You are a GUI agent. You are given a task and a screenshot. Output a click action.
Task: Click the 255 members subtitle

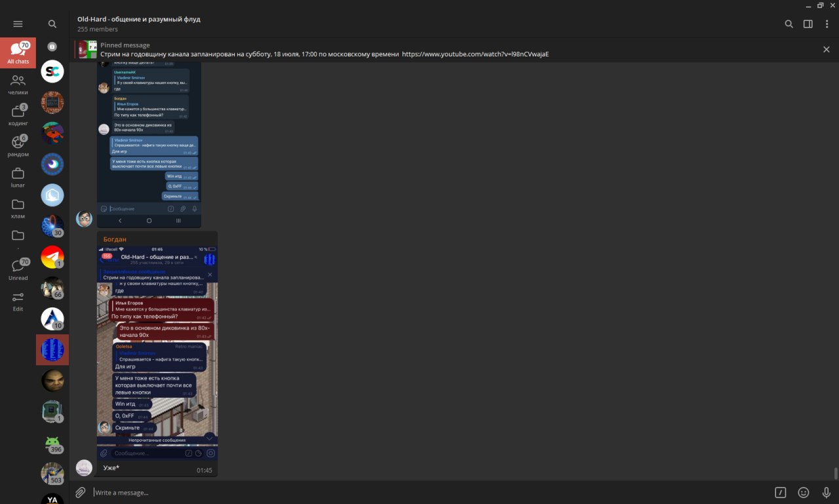(98, 29)
